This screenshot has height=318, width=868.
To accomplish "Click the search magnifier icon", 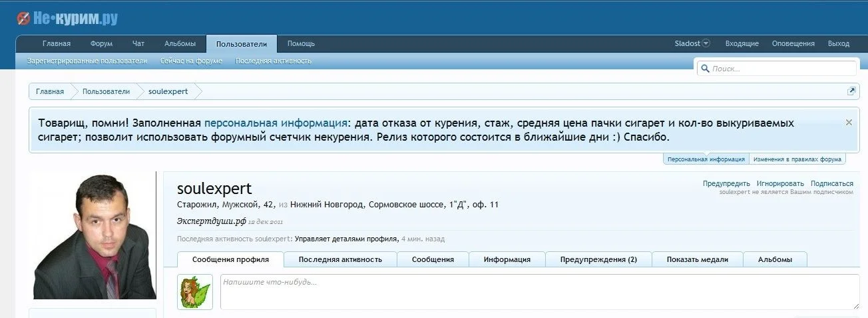I will [x=704, y=69].
